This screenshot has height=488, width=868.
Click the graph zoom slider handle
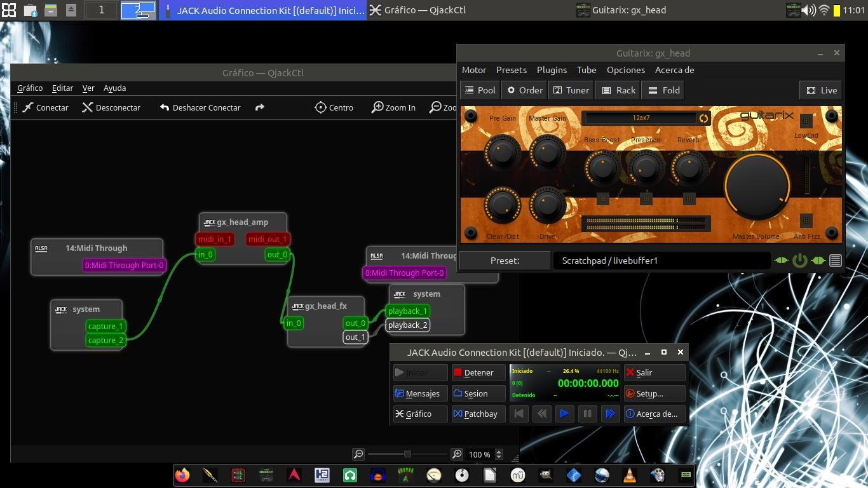tap(407, 454)
